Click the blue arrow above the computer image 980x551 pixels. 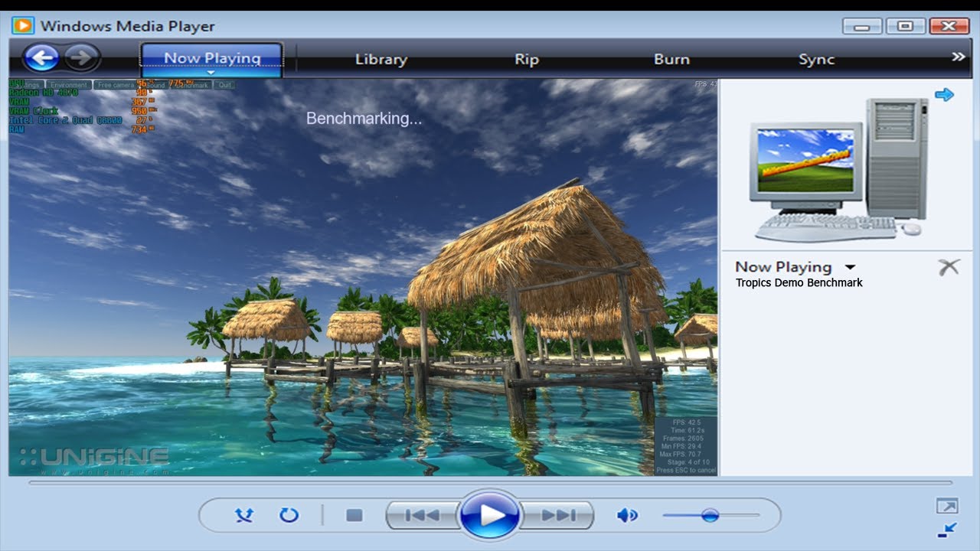(944, 95)
